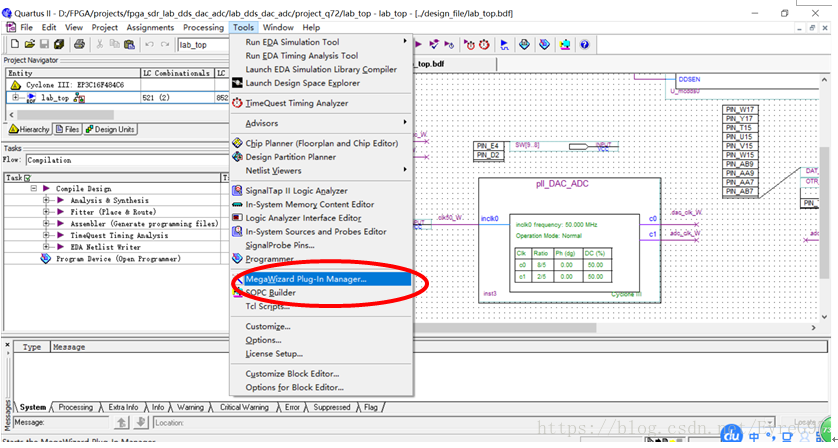This screenshot has width=838, height=448.
Task: Switch to Suppressed messages tab
Action: point(331,407)
